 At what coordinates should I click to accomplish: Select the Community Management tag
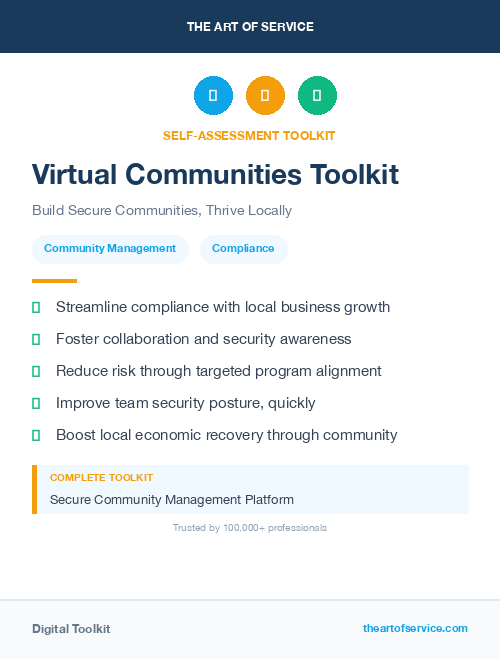coord(110,249)
